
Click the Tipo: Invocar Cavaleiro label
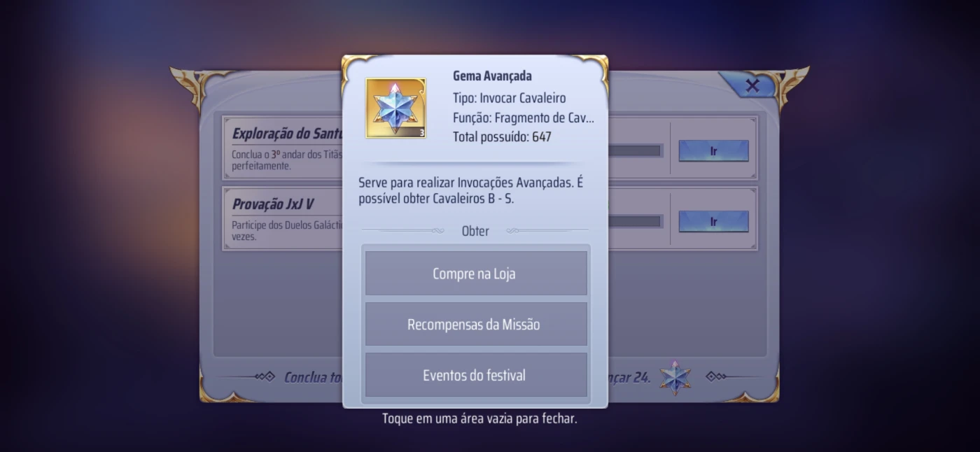click(509, 98)
